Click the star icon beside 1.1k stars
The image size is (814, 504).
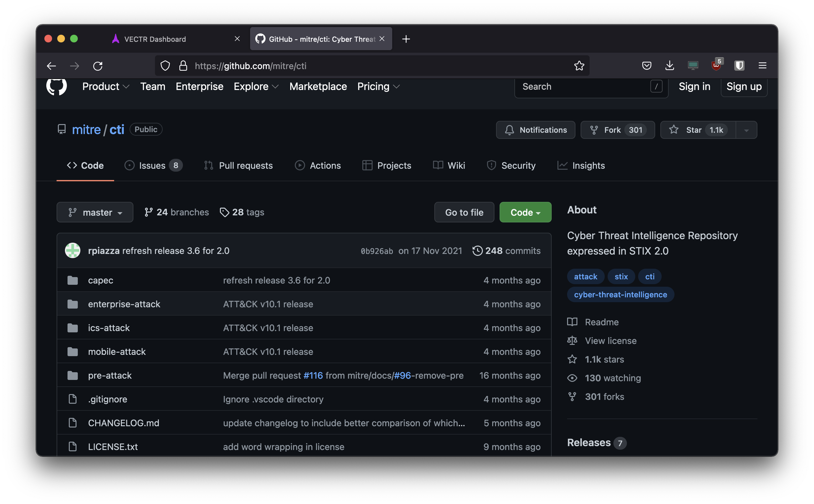point(572,359)
